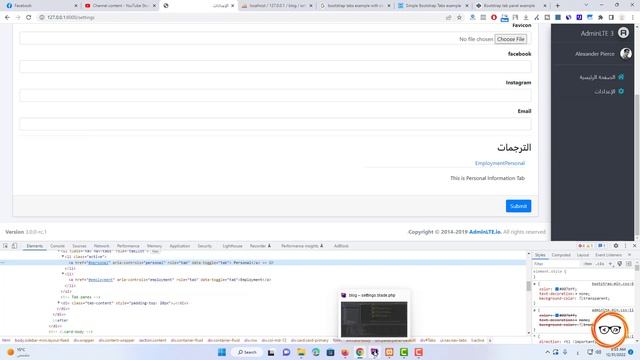Image resolution: width=640 pixels, height=360 pixels.
Task: Focus the Email input field
Action: [x=275, y=124]
